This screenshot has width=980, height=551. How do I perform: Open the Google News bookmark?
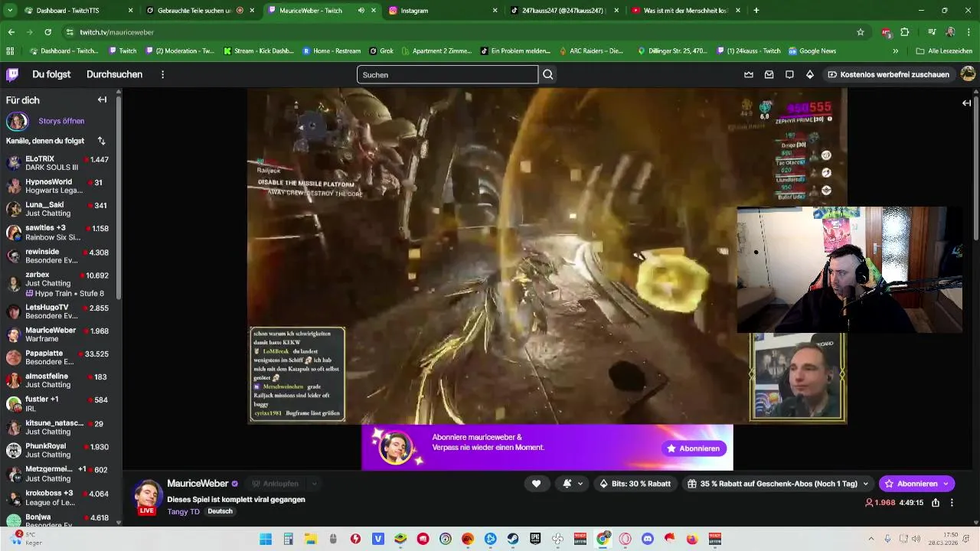[812, 51]
